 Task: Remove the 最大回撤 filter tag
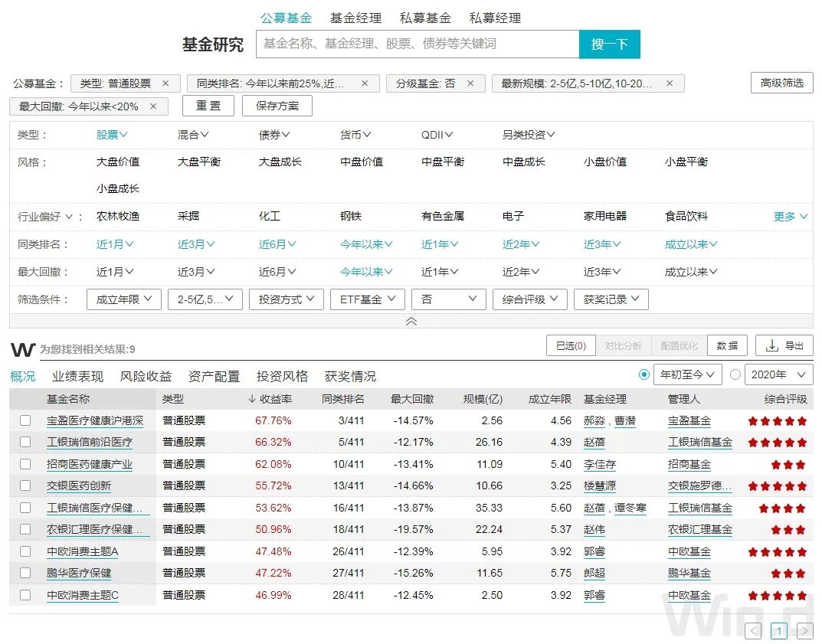click(x=153, y=106)
